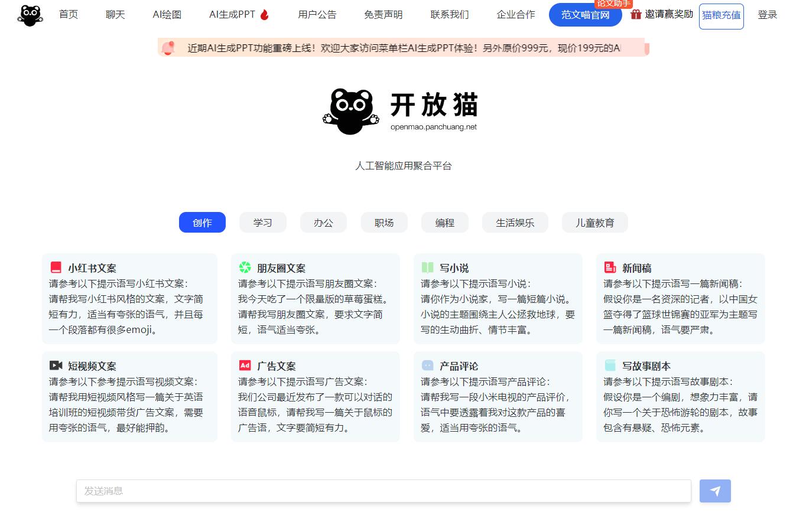Visit the 范文喵官网 button
This screenshot has height=532, width=806.
586,15
